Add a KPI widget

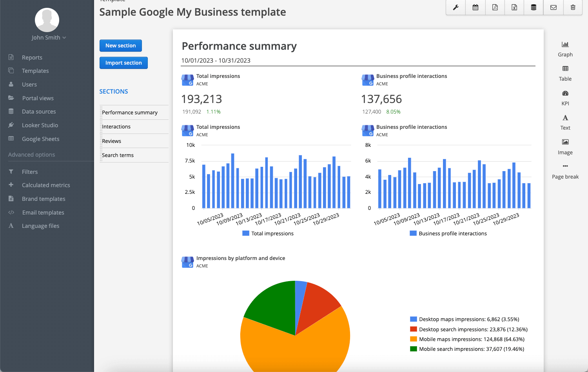[x=565, y=98]
